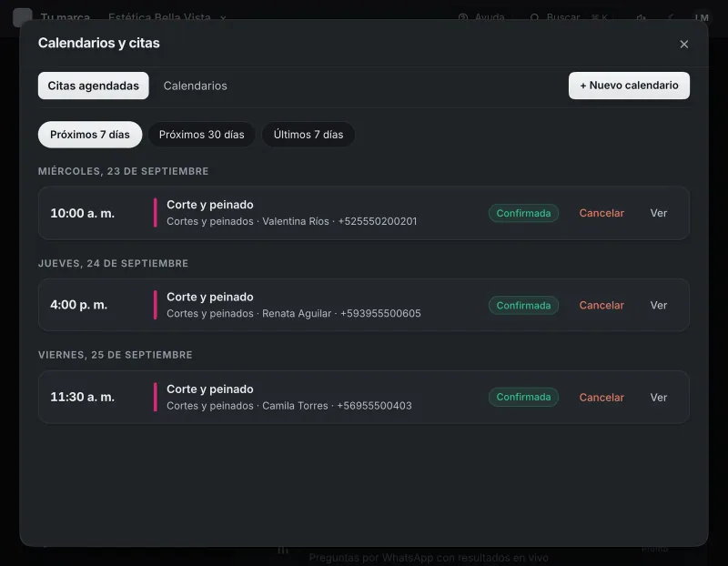The width and height of the screenshot is (728, 566).
Task: Close the Calendarios y citas dialog
Action: pos(684,44)
